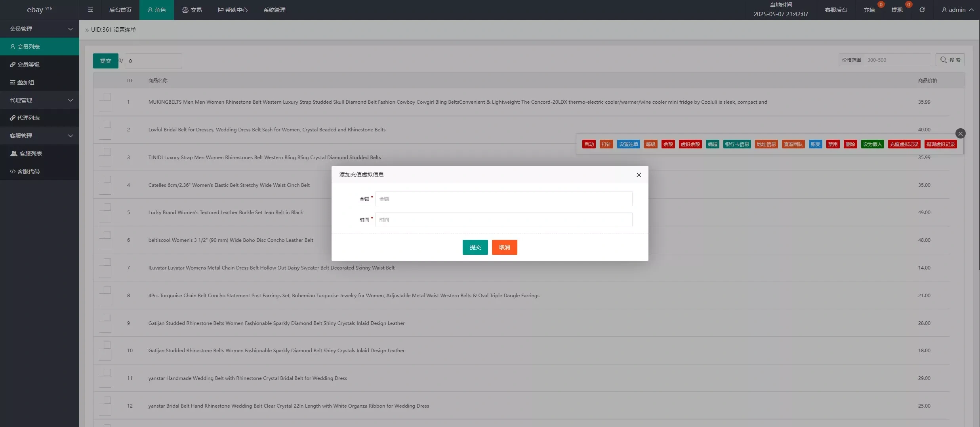This screenshot has height=427, width=980.
Task: Click the orange 取消 button
Action: (x=504, y=247)
